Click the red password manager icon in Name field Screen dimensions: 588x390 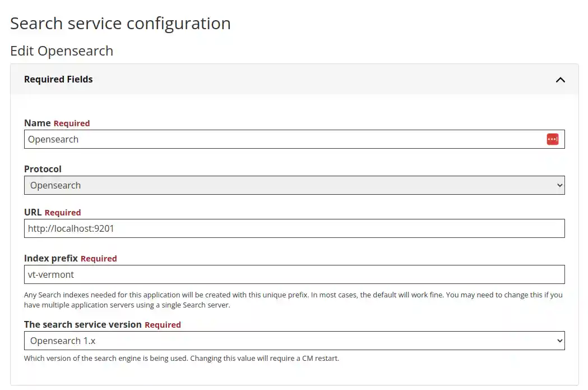pyautogui.click(x=552, y=139)
